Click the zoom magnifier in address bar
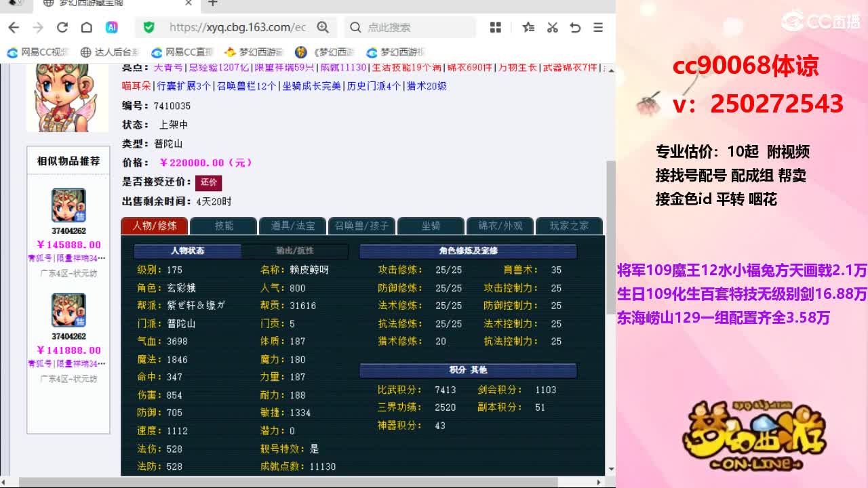The height and width of the screenshot is (488, 868). coord(323,27)
